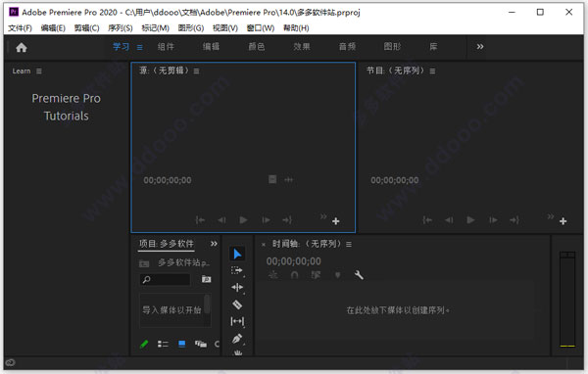Open the Source monitor button editor plus
This screenshot has width=588, height=374.
(335, 221)
